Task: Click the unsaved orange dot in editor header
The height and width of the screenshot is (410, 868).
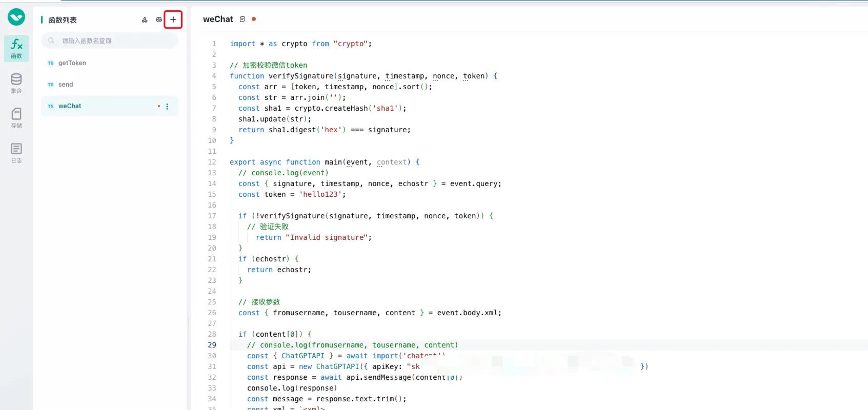Action: (254, 19)
